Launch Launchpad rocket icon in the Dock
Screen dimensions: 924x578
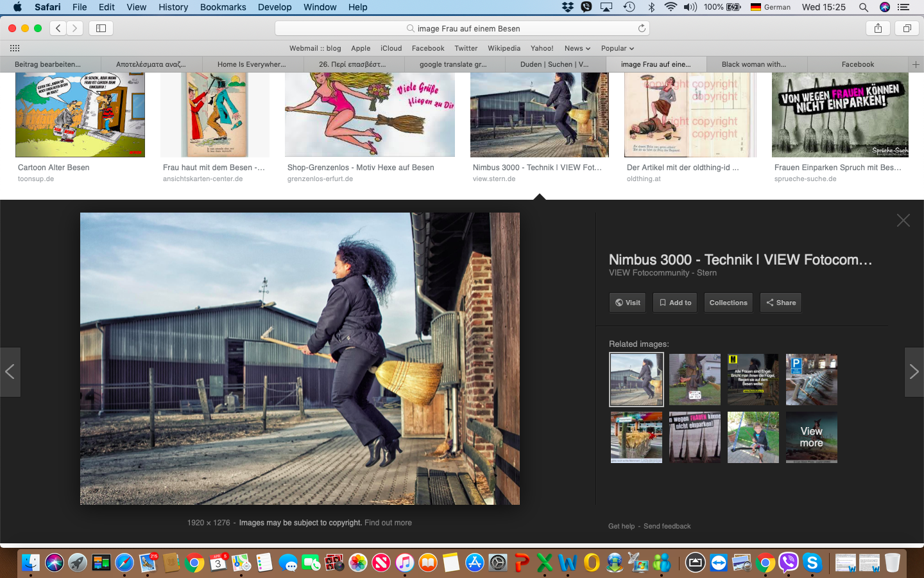click(78, 563)
